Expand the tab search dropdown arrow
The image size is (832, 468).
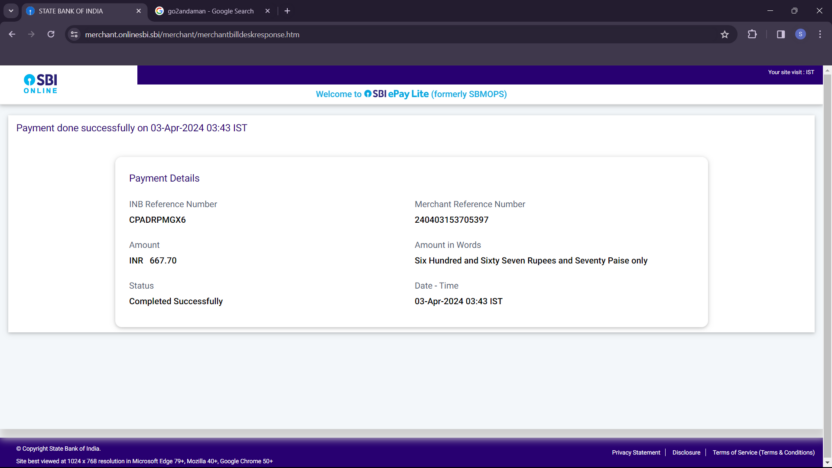pos(11,11)
